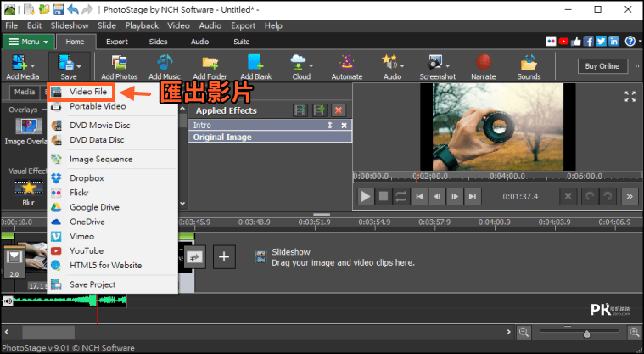Open the LinkedIn social icon at top right
Screen dimensions: 644x354
point(613,41)
